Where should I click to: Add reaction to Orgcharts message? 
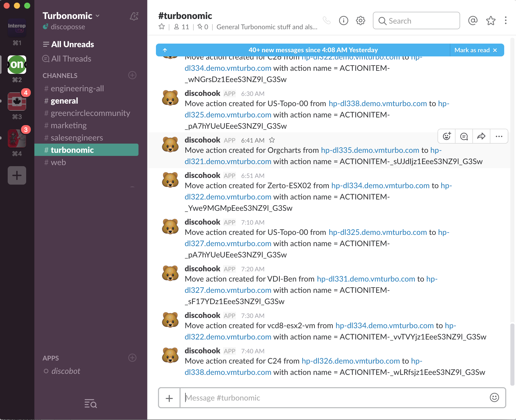pyautogui.click(x=446, y=136)
